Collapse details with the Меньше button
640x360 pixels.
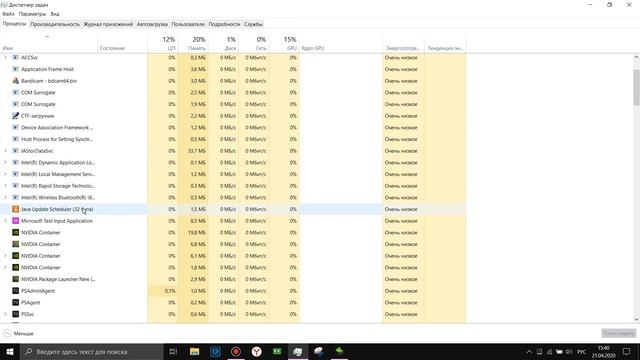pyautogui.click(x=18, y=333)
